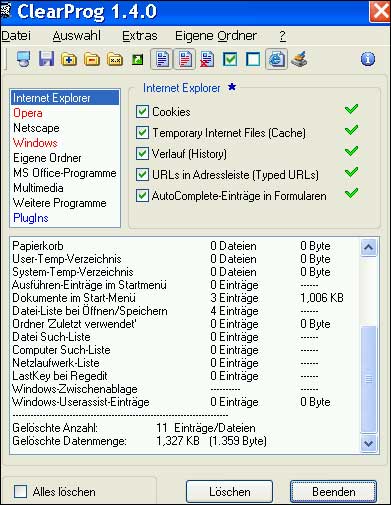Viewport: 391px width, 505px height.
Task: Click the Ordner 'Zuletzt verwendet' line
Action: tap(172, 324)
